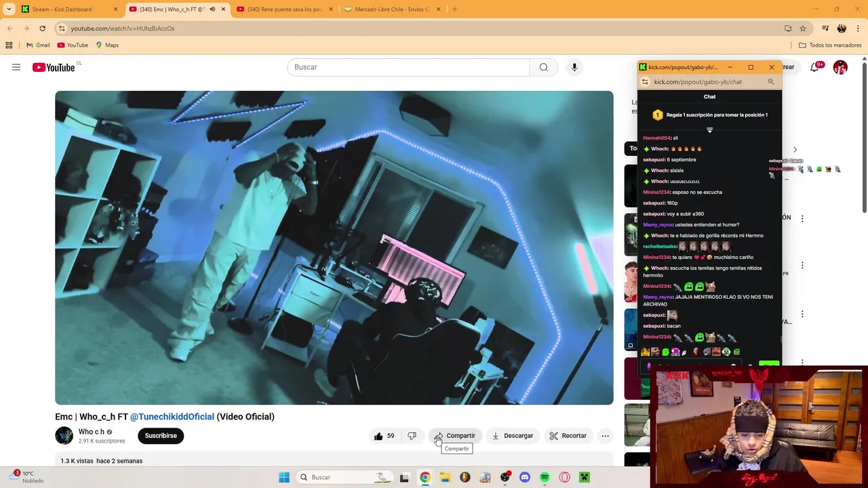The width and height of the screenshot is (868, 488).
Task: Click the Recortar clip button
Action: coord(568,436)
